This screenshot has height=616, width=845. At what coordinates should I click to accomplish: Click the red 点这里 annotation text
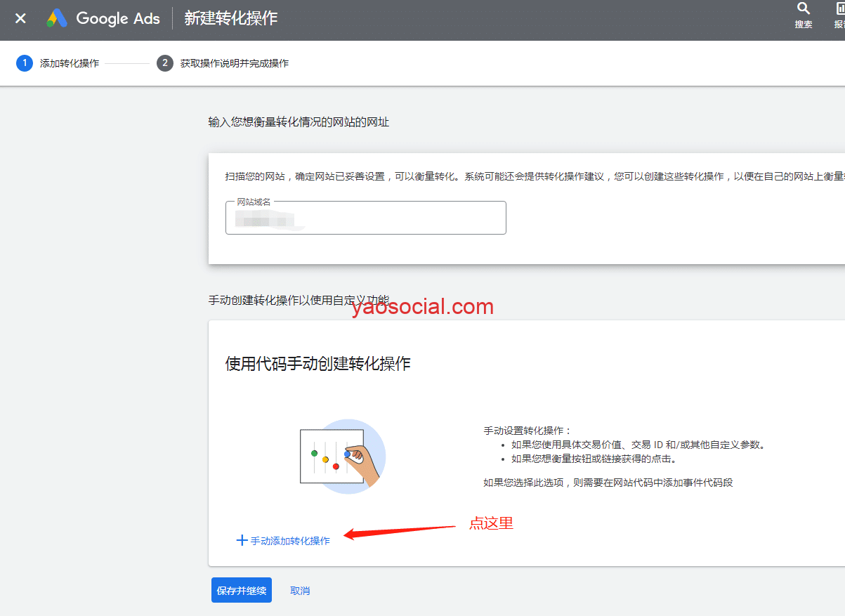(x=491, y=523)
